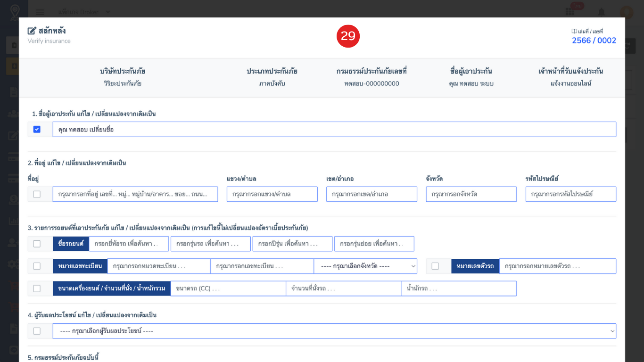
Task: Click the book icon beside เล่มที่ / เลขที่
Action: pyautogui.click(x=574, y=31)
